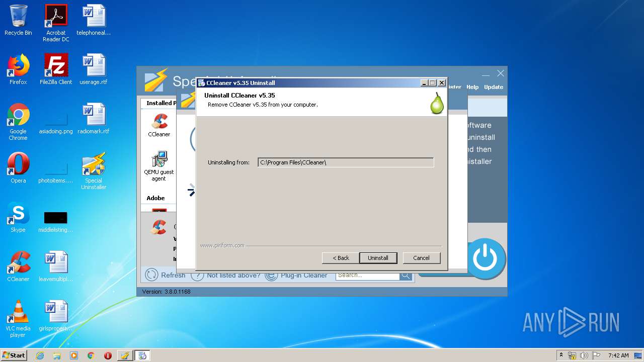Select girlspropert document on desktop

(x=56, y=316)
